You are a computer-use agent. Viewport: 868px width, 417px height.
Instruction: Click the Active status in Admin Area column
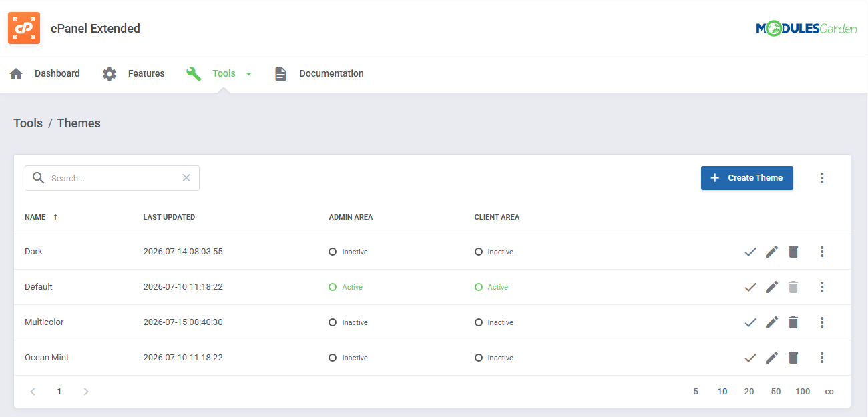pos(346,287)
